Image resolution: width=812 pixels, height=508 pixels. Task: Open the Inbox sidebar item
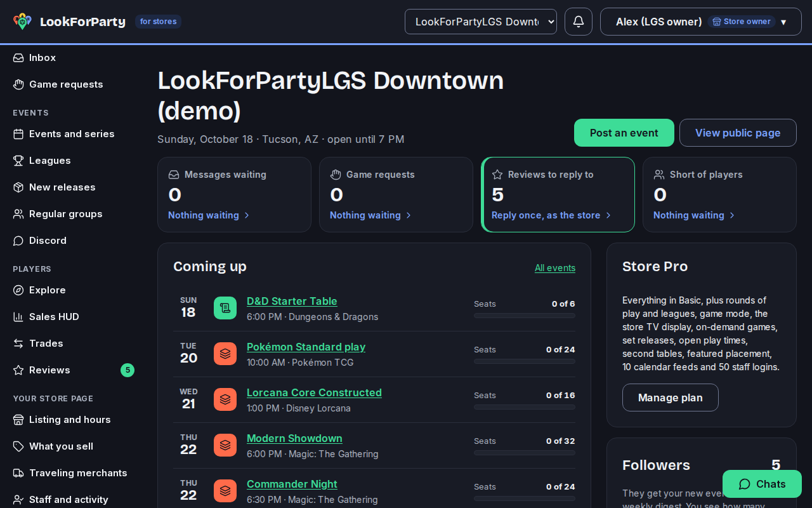[74, 58]
